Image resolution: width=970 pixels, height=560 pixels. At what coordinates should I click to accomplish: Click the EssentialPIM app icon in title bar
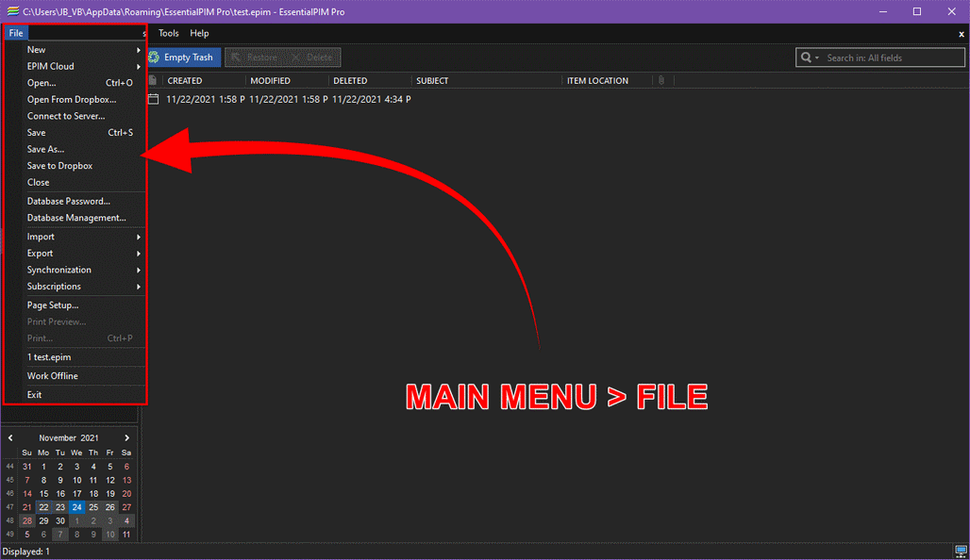[12, 11]
